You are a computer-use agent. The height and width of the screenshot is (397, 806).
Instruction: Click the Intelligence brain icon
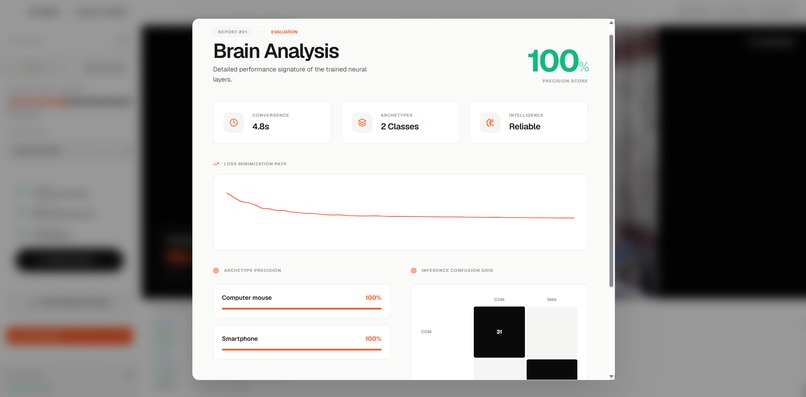[490, 122]
